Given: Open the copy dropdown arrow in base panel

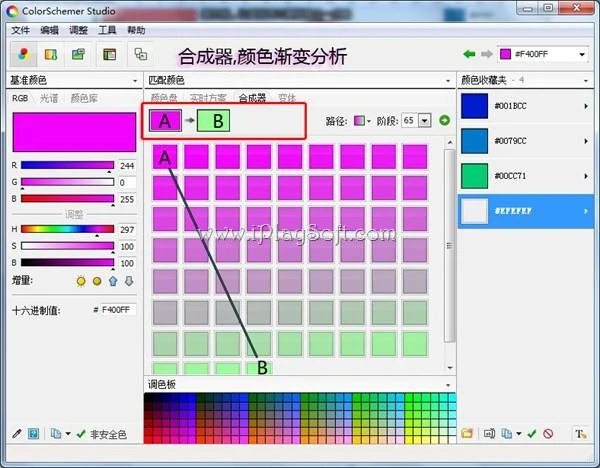Looking at the screenshot, I should click(x=68, y=434).
